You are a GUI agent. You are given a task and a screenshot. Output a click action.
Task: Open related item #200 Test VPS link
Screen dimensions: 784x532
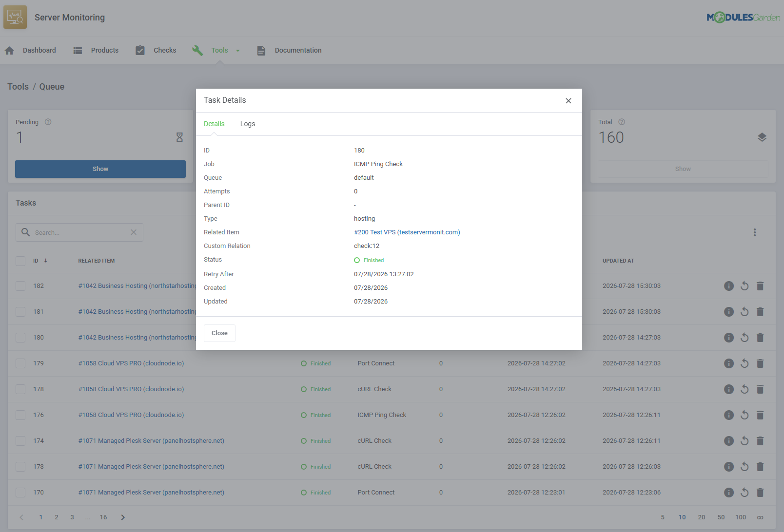[x=407, y=232]
